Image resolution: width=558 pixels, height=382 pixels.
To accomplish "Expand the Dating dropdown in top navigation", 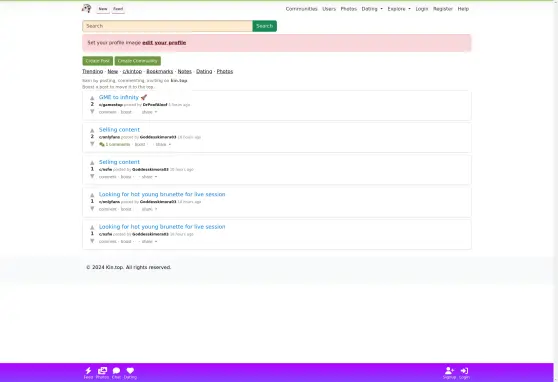I will [x=372, y=9].
